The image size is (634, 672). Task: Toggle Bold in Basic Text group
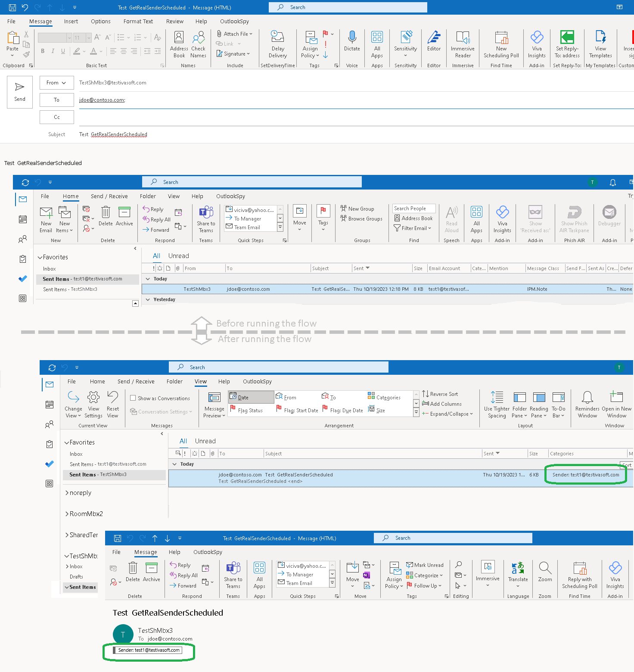[x=43, y=51]
